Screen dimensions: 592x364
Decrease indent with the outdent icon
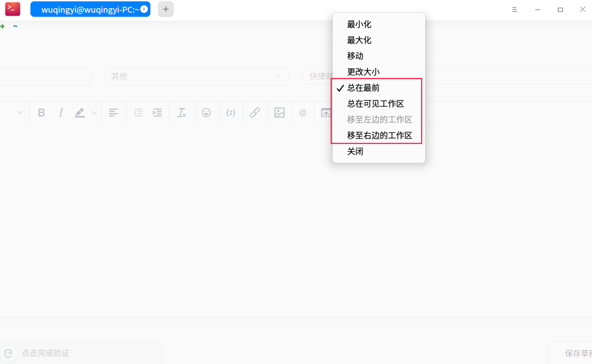138,113
